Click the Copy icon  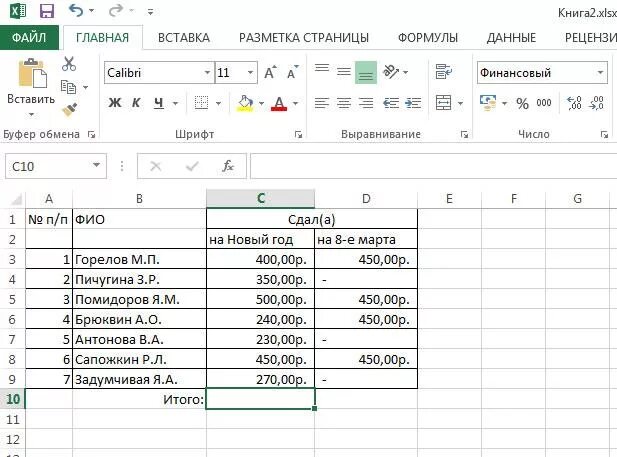(68, 87)
